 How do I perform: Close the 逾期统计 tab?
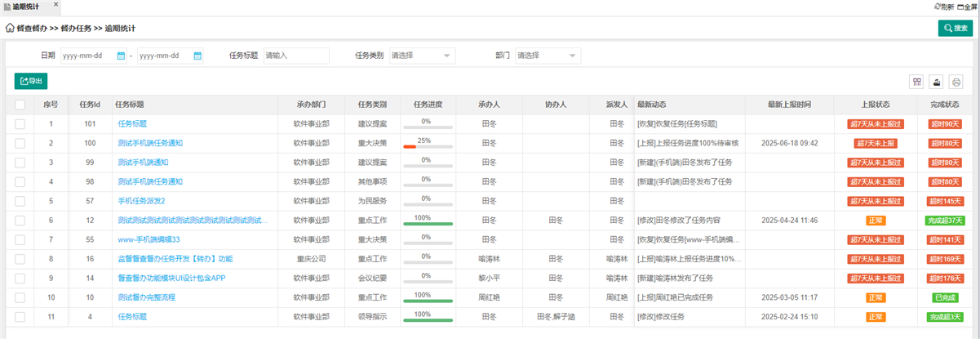pyautogui.click(x=55, y=5)
